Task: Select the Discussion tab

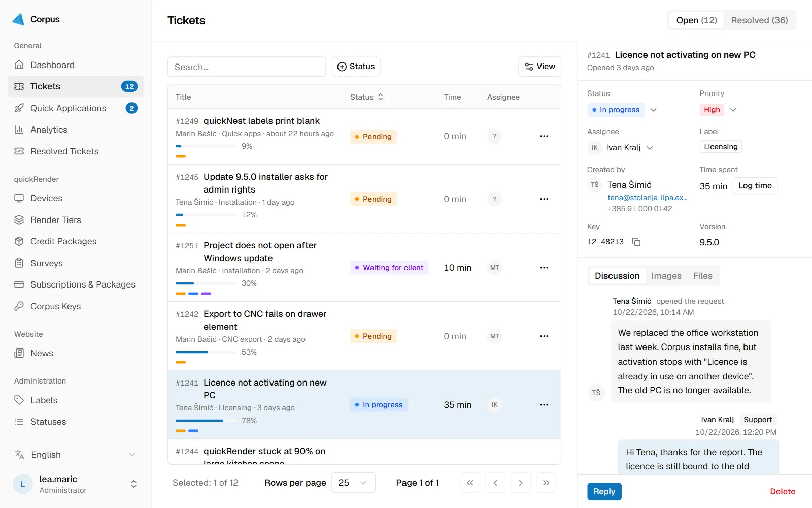Action: coord(617,276)
